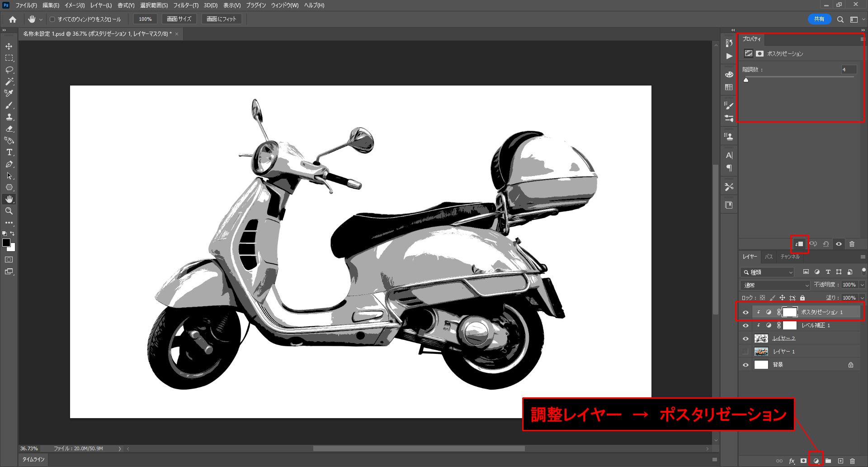
Task: Click the 画面にフィット button
Action: [222, 19]
